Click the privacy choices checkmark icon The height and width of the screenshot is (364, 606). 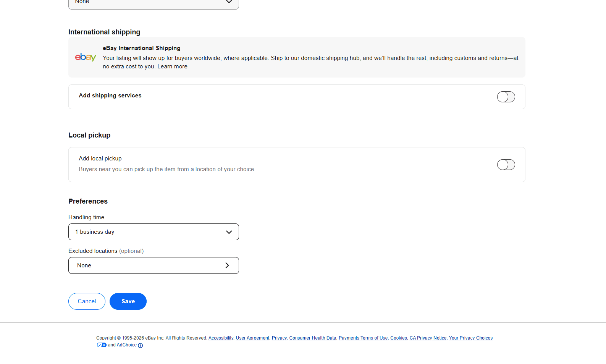[x=102, y=345]
